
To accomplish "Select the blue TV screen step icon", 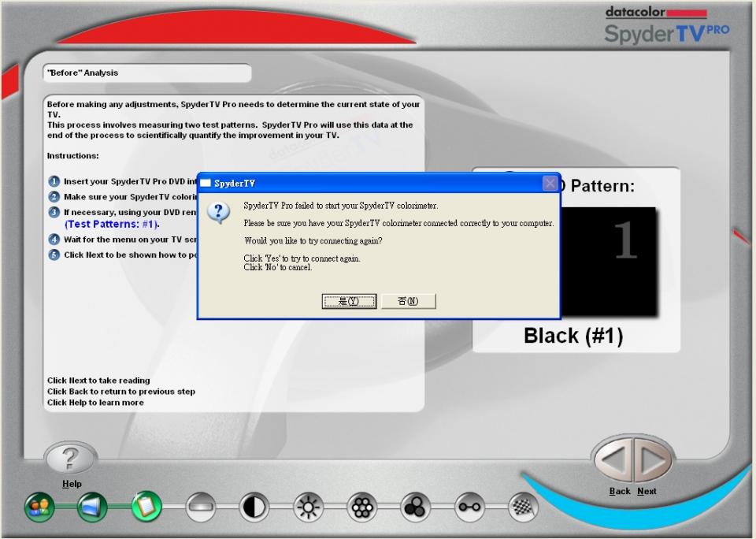I will [92, 507].
